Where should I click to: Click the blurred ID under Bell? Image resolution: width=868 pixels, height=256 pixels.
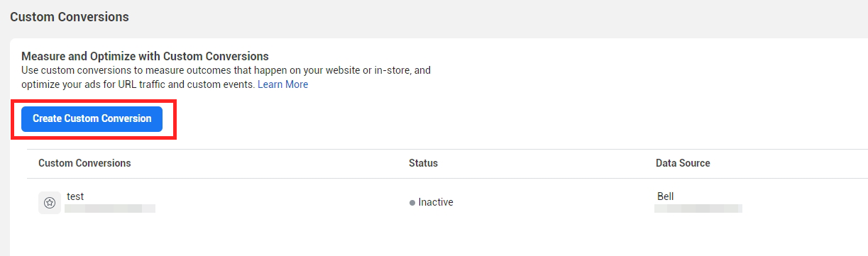click(x=698, y=208)
